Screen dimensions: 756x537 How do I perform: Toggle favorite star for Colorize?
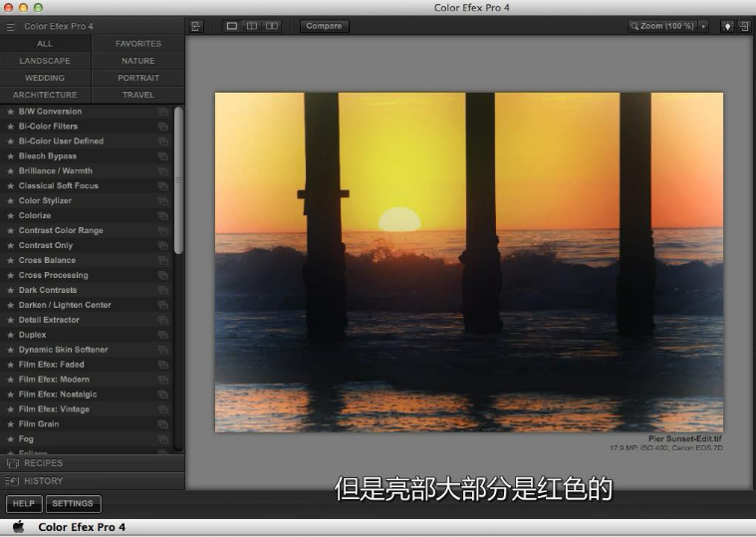10,216
